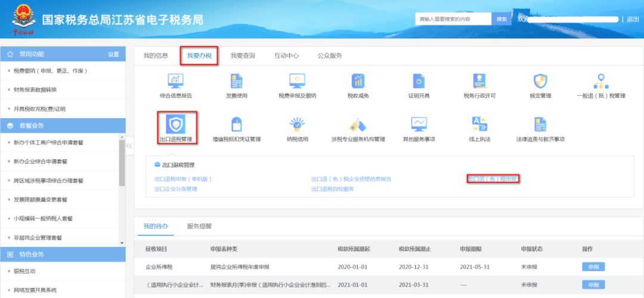The image size is (644, 298).
Task: Collapse the 套餐业务 sidebar section
Action: click(63, 126)
